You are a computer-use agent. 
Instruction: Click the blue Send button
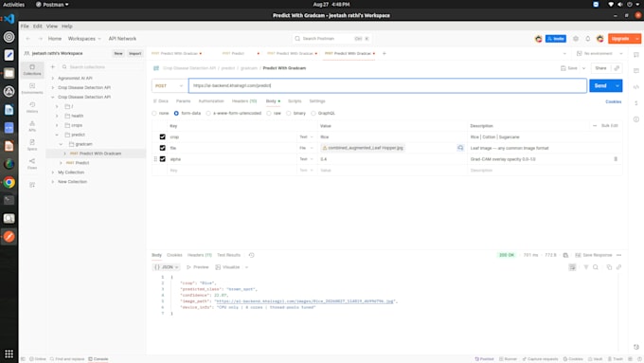tap(600, 86)
